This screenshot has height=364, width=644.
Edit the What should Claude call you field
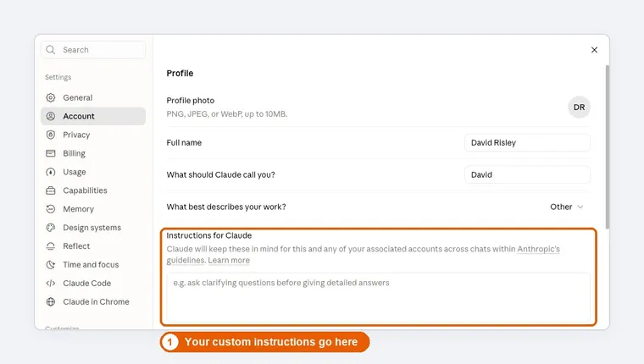pos(527,175)
